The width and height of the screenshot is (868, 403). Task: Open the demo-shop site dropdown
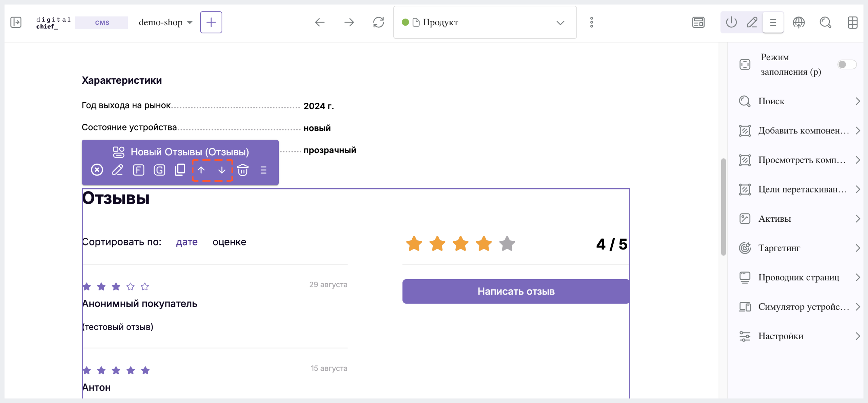[165, 23]
